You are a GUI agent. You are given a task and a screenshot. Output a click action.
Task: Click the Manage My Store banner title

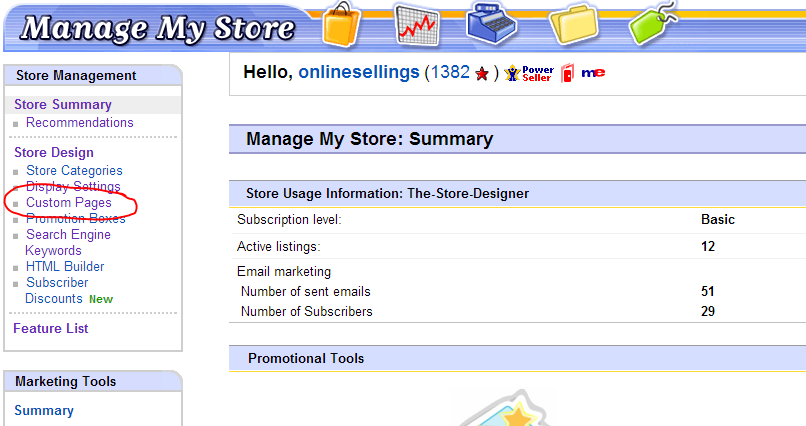(157, 28)
